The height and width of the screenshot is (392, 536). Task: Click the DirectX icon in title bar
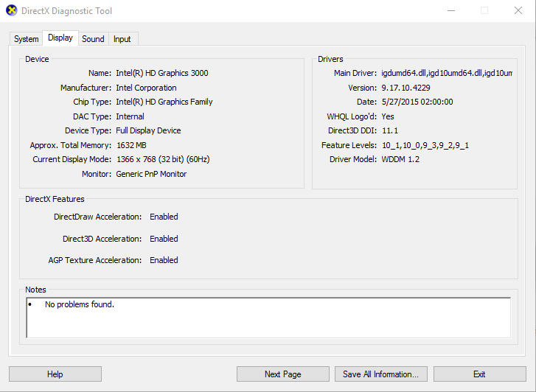(11, 10)
